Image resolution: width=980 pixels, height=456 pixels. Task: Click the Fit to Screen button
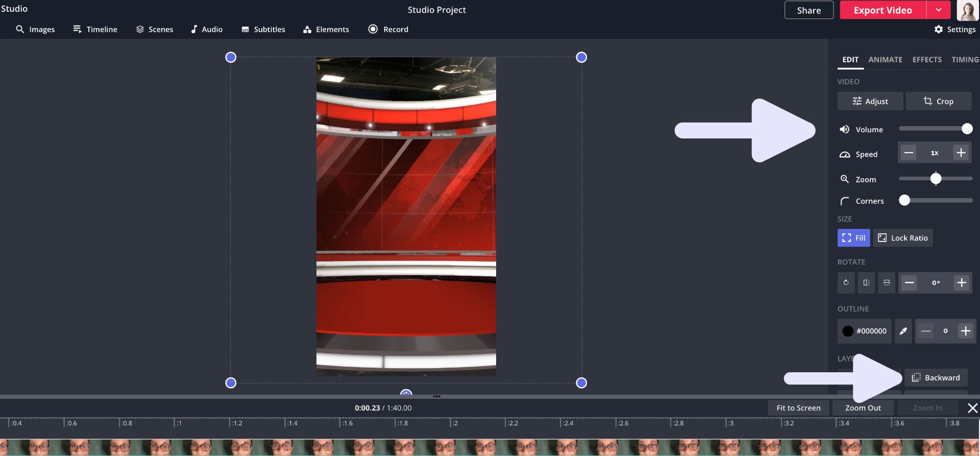(x=798, y=408)
